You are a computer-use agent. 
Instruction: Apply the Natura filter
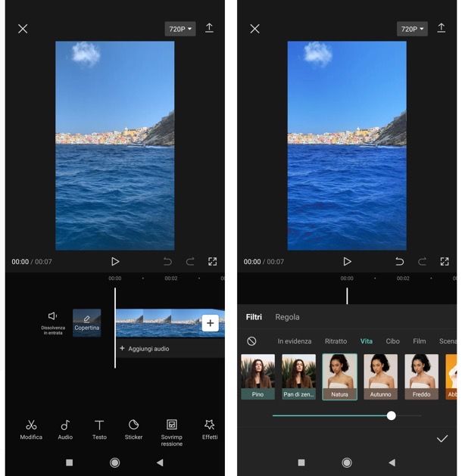coord(339,376)
